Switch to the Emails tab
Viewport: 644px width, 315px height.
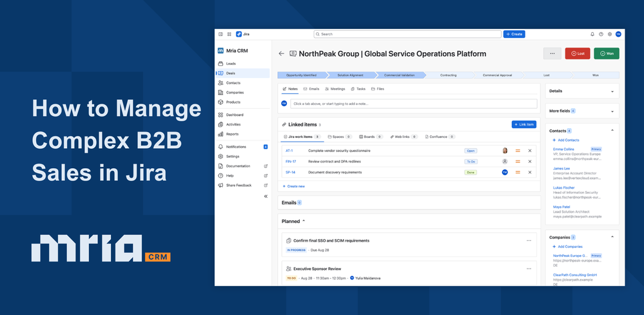pos(311,89)
